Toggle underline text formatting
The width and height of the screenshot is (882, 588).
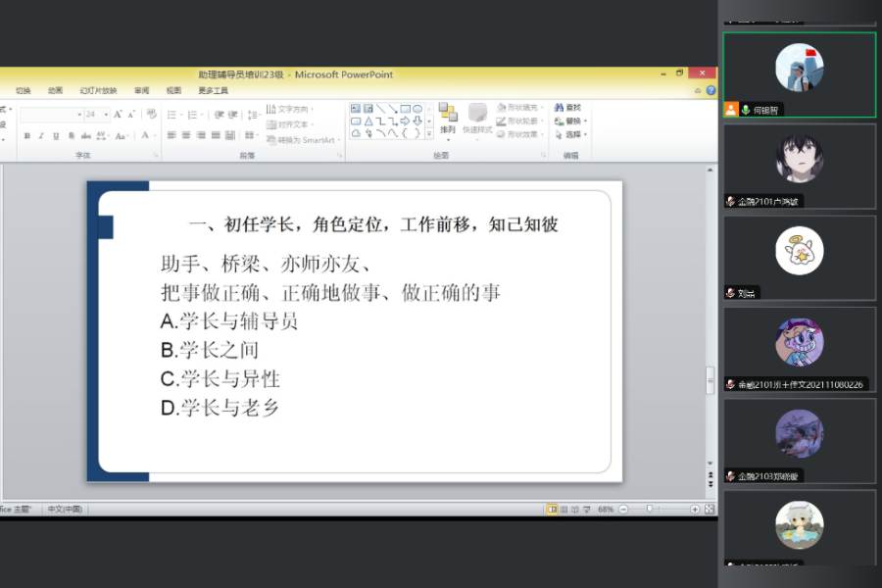[55, 135]
